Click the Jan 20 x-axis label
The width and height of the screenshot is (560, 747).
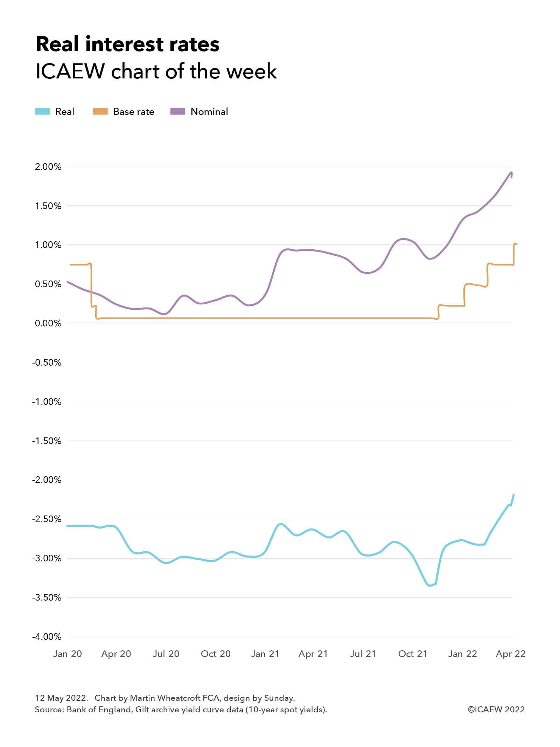67,654
